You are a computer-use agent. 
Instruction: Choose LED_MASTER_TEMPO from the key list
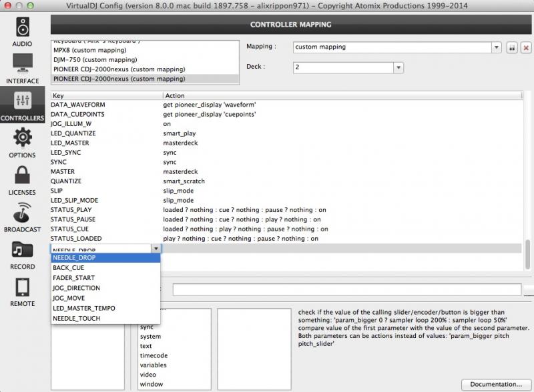pyautogui.click(x=105, y=308)
